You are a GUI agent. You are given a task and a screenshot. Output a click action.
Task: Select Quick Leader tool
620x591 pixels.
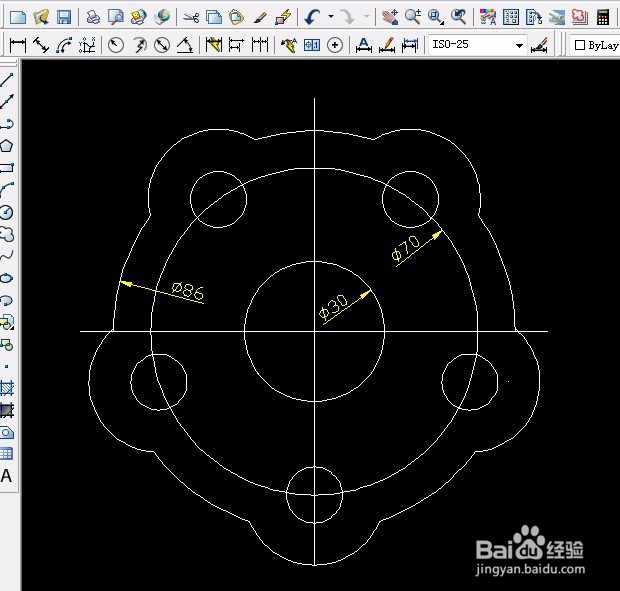[x=289, y=45]
